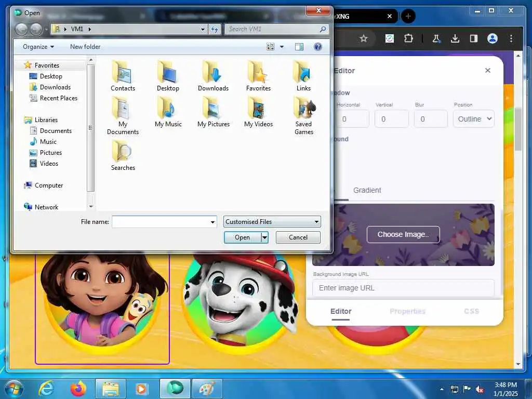532x399 pixels.
Task: Expand the VM1 breadcrumb arrow
Action: (x=89, y=29)
